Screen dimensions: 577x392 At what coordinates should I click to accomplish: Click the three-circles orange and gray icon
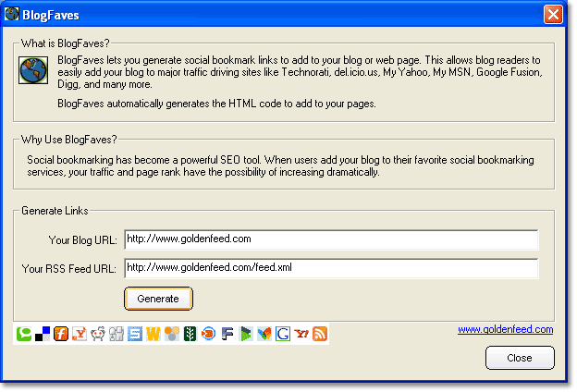(172, 334)
